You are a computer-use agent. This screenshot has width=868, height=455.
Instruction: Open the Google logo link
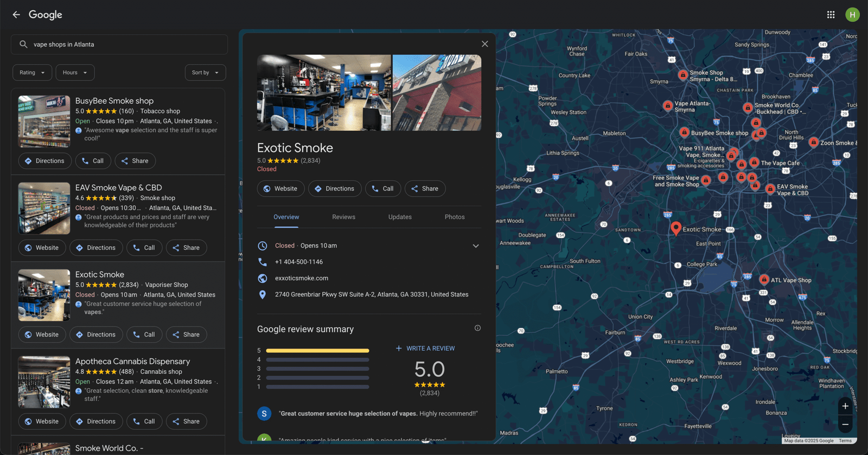tap(46, 15)
